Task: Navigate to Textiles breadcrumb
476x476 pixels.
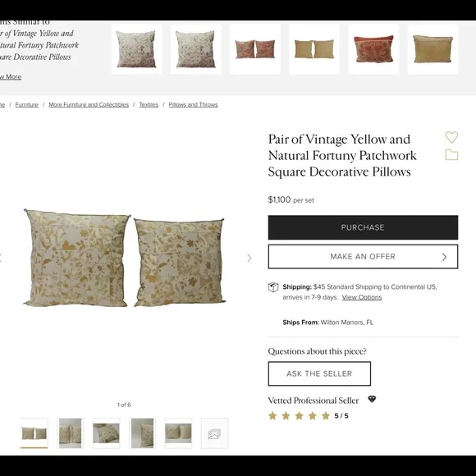Action: point(149,104)
